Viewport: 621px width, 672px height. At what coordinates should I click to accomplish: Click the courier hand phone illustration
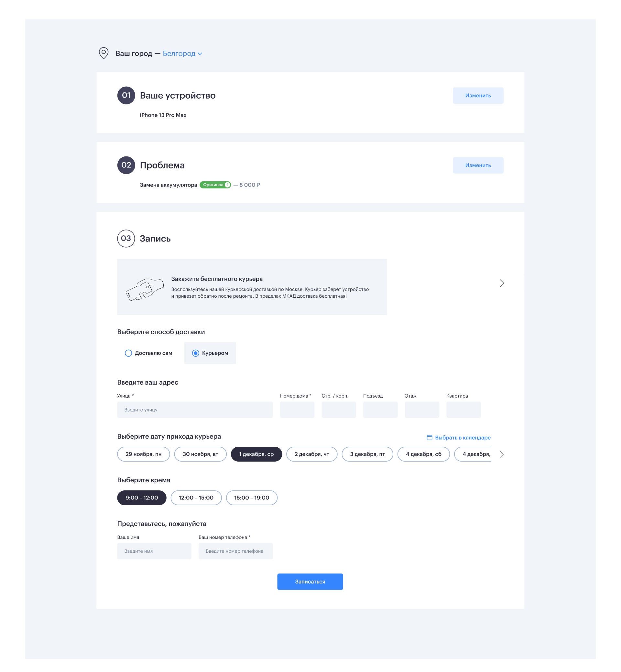pyautogui.click(x=145, y=289)
